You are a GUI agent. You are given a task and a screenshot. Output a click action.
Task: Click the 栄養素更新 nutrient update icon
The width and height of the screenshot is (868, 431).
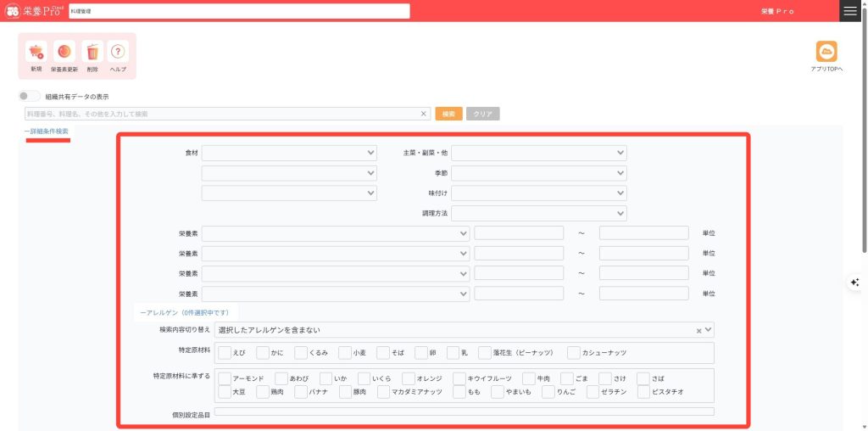[64, 52]
